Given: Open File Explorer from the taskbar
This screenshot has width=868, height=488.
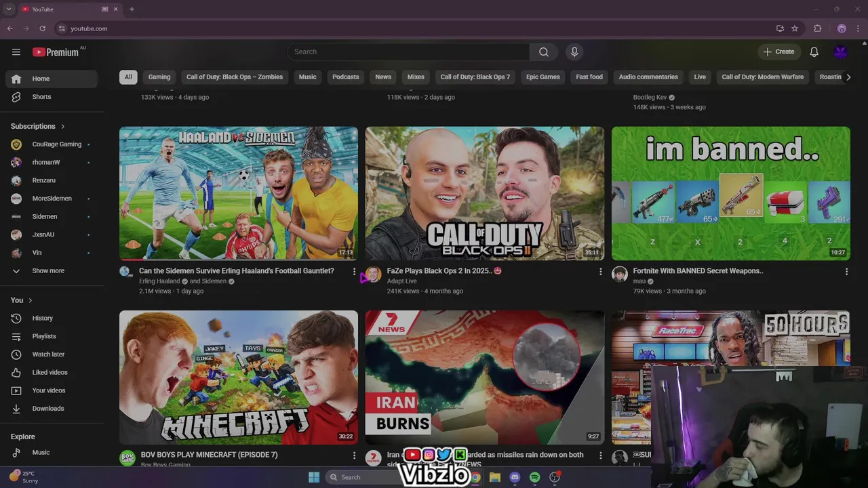Looking at the screenshot, I should pos(495,477).
